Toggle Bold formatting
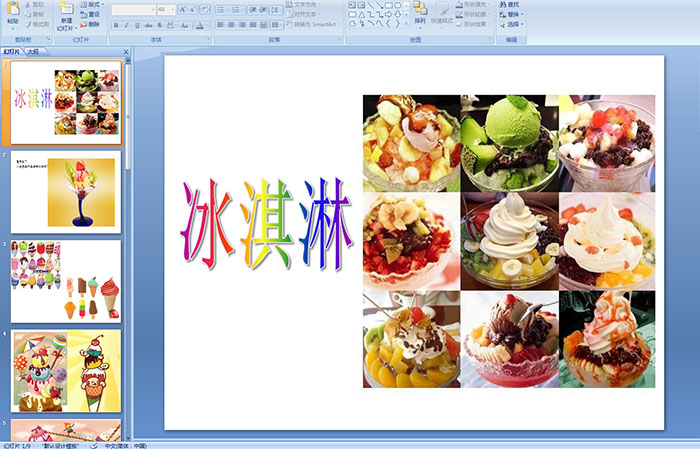Screen dimensions: 700x449 pos(116,25)
